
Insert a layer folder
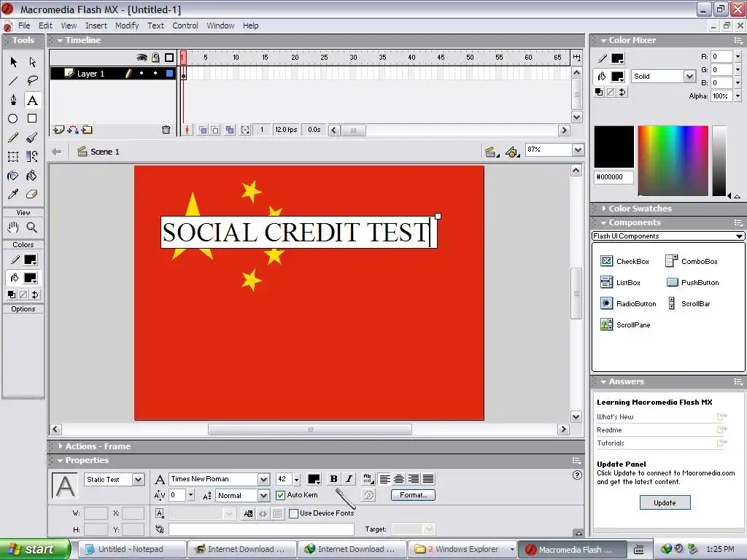pos(88,130)
